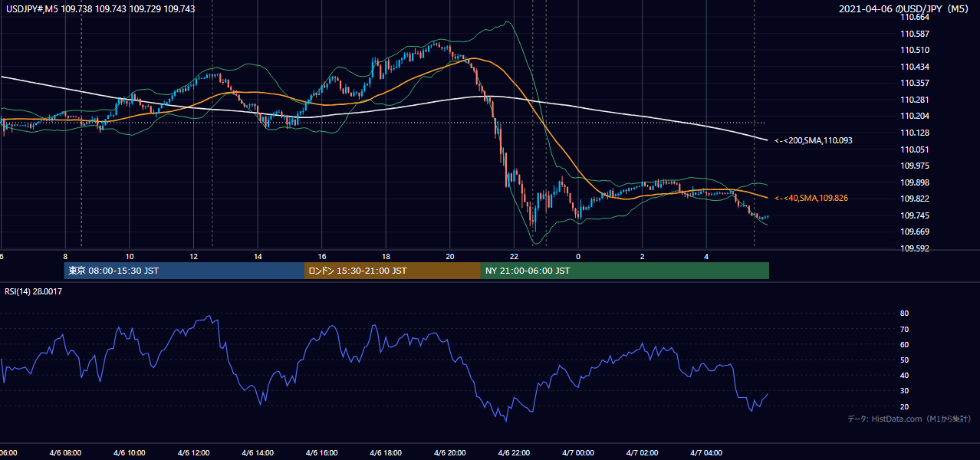Viewport: 980px width, 460px height.
Task: Click the RSI scale value 60
Action: point(905,344)
